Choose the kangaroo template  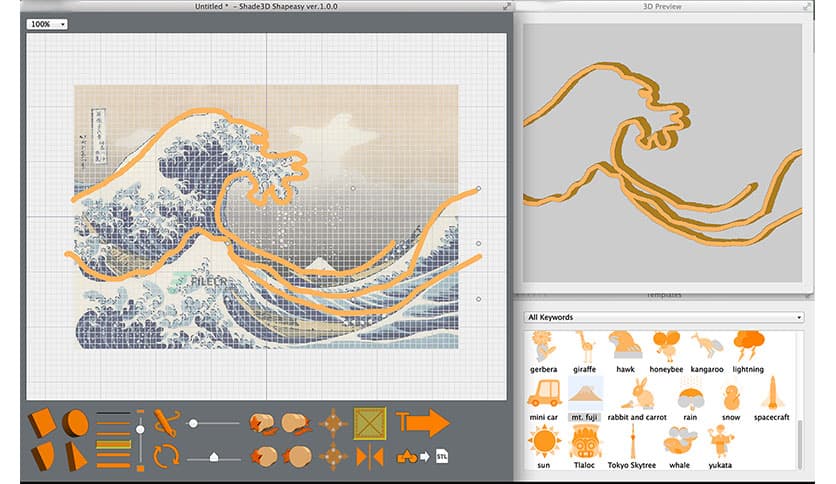pyautogui.click(x=707, y=352)
